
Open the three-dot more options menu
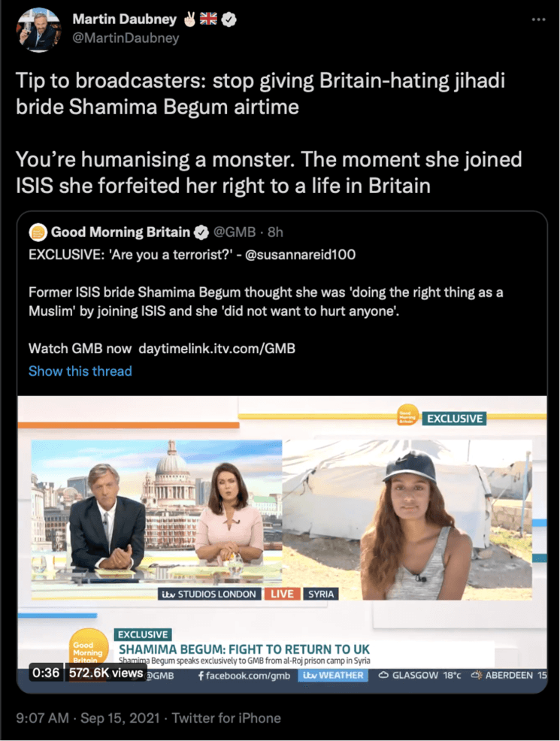coord(538,20)
